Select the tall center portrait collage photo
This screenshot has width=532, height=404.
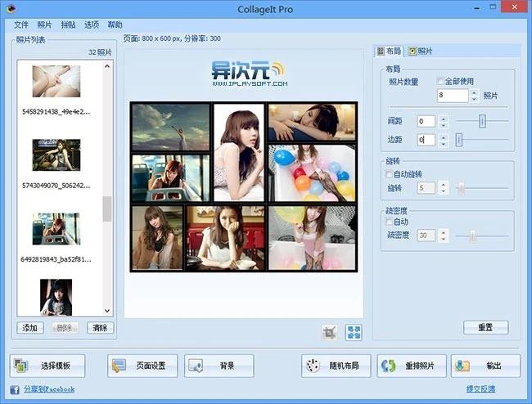click(x=239, y=152)
